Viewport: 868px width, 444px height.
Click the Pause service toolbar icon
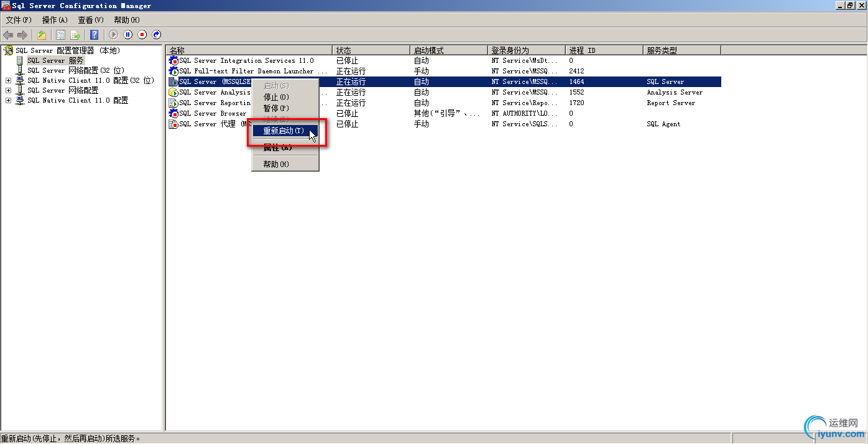pyautogui.click(x=128, y=35)
